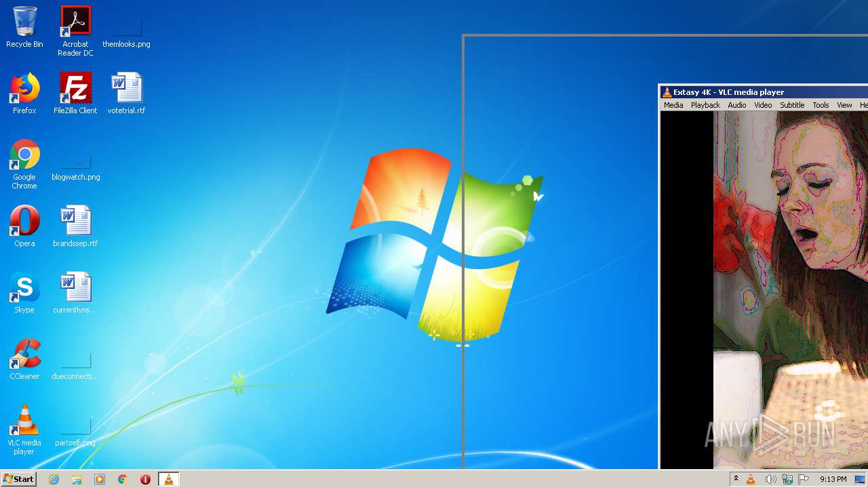
Task: Open Windows Explorer taskbar folder
Action: 77,479
